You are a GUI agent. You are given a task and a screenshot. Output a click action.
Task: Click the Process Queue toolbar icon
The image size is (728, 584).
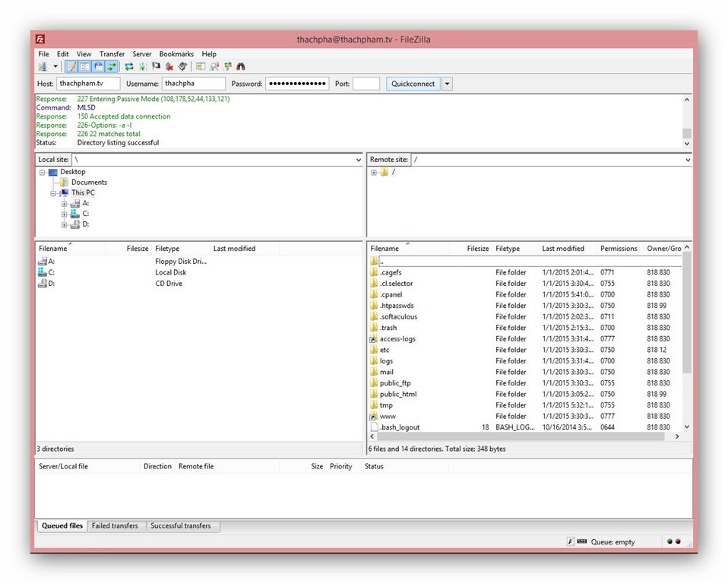[x=143, y=67]
